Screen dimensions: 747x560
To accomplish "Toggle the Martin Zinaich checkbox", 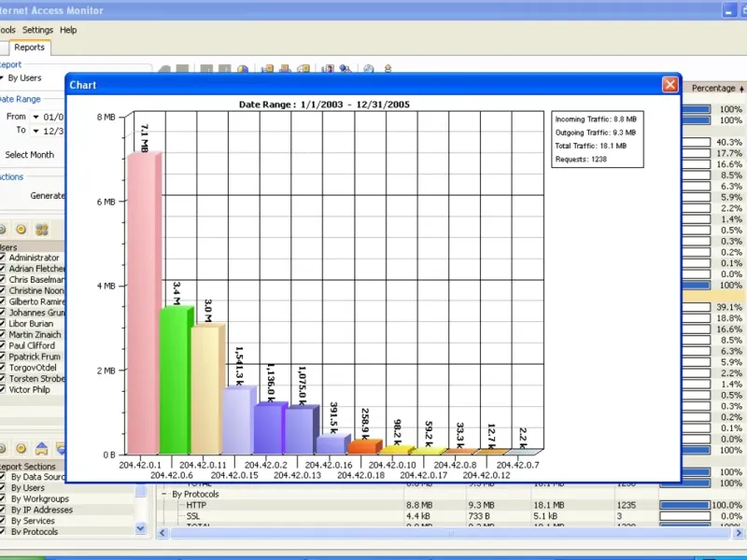I will (x=2, y=335).
